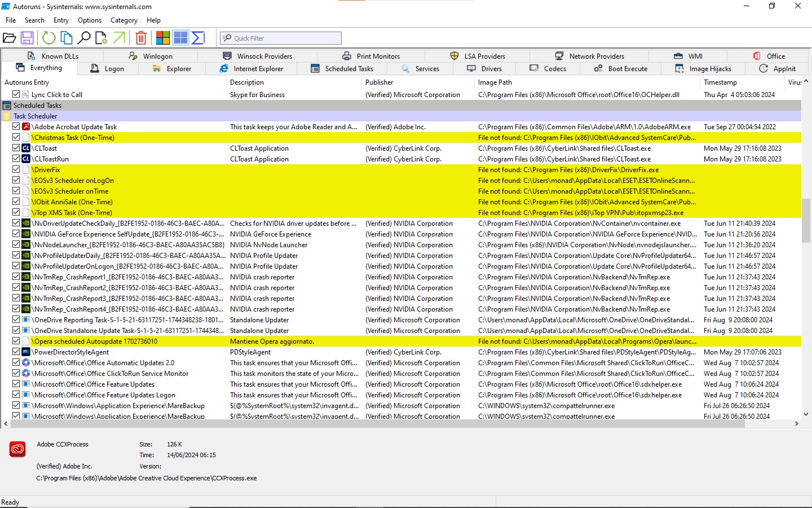Open the Options menu
The height and width of the screenshot is (508, 812).
90,20
